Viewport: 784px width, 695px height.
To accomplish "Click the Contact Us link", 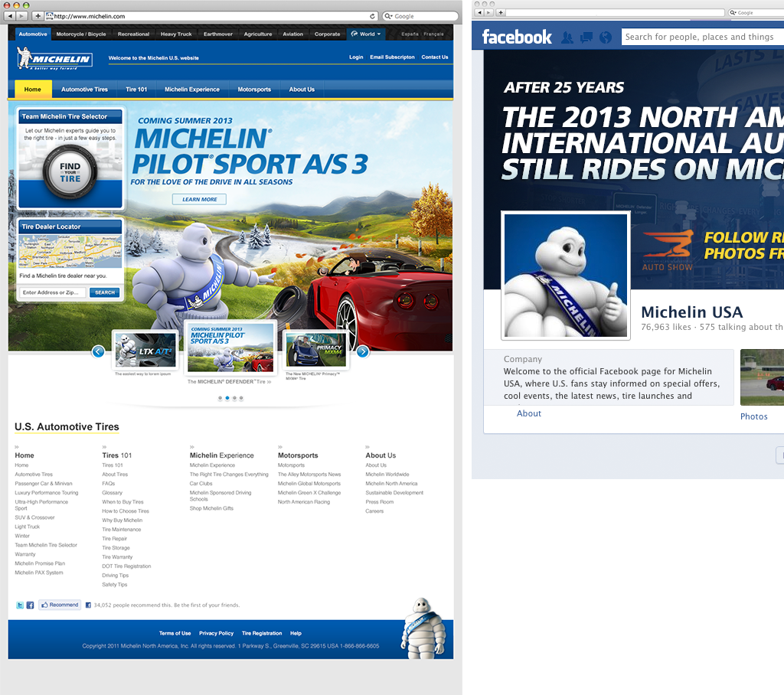I will [435, 57].
